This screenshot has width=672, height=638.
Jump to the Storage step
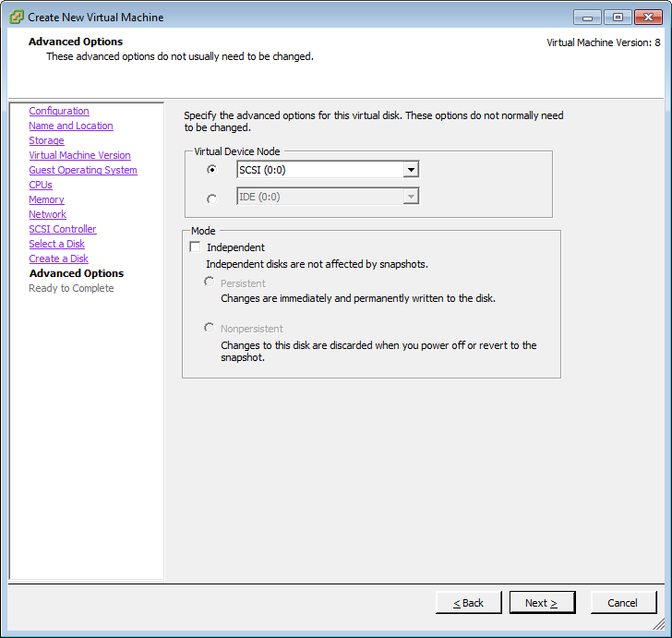click(x=46, y=140)
